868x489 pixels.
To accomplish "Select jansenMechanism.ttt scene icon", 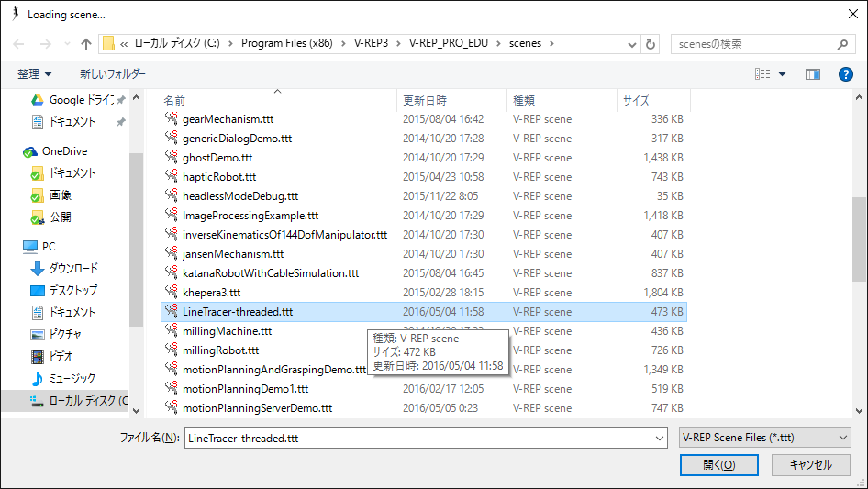I will [171, 253].
